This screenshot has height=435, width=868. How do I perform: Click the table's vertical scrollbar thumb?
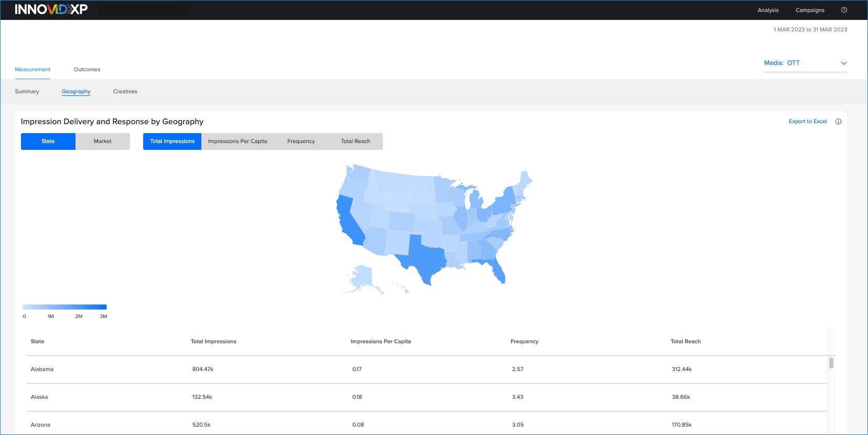[x=831, y=363]
